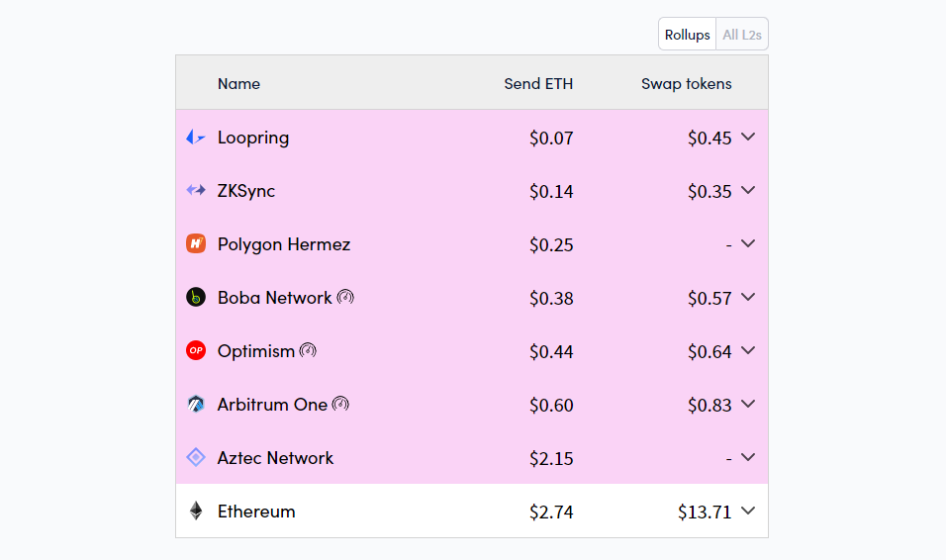Viewport: 946px width, 560px height.
Task: Click the Polygon Hermez name text
Action: pyautogui.click(x=283, y=244)
